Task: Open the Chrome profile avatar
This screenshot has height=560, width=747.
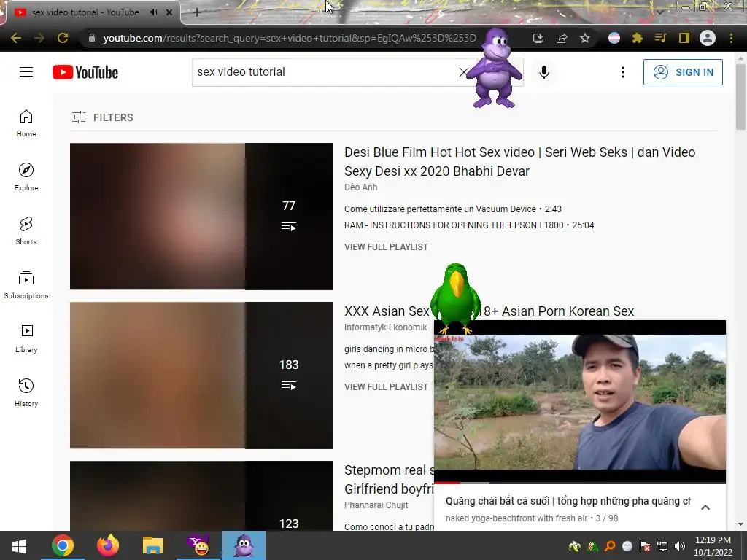Action: pos(708,38)
